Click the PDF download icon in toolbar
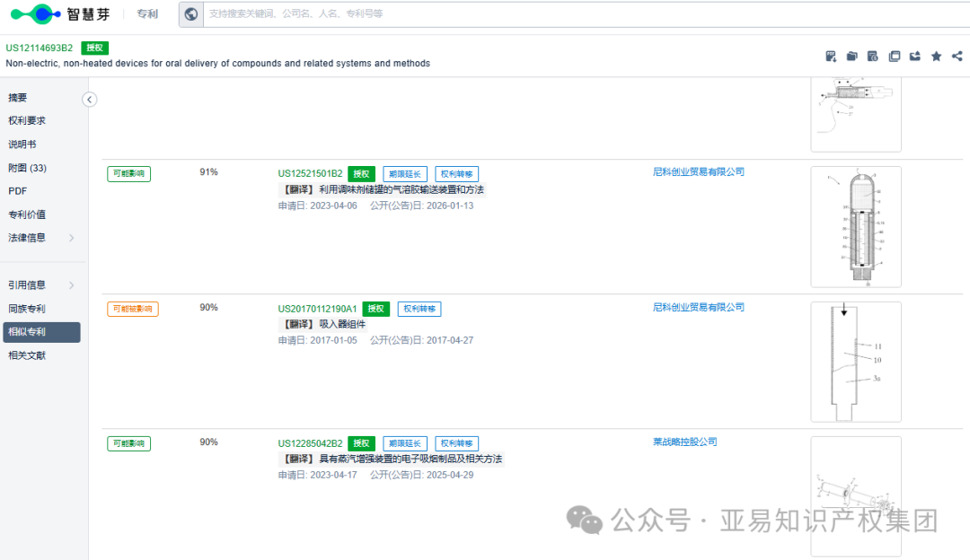Screen dimensions: 970x560 [x=831, y=56]
